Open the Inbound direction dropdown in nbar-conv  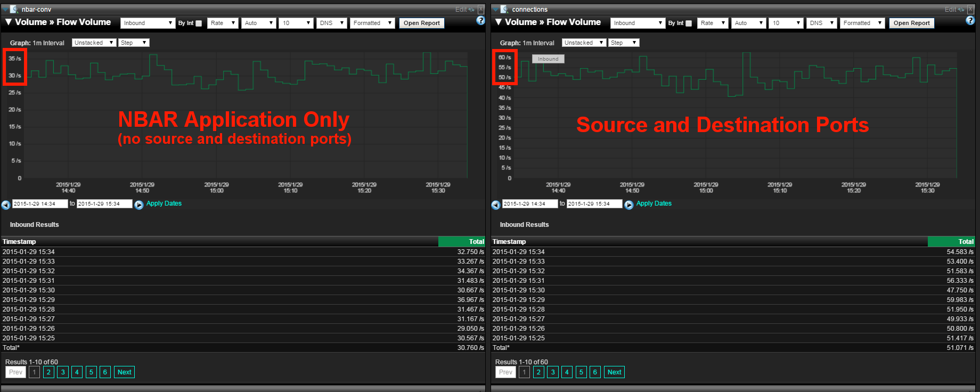coord(148,23)
